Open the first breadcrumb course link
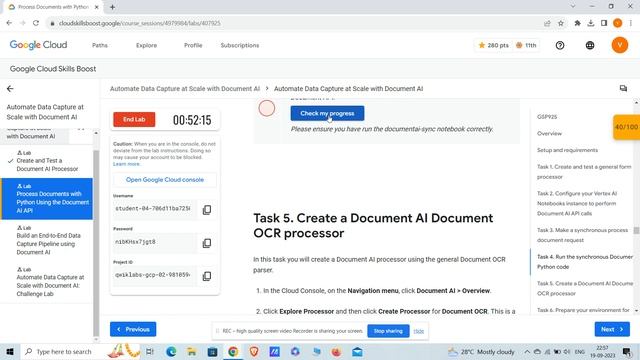Screen dimensions: 640x360 tap(185, 89)
